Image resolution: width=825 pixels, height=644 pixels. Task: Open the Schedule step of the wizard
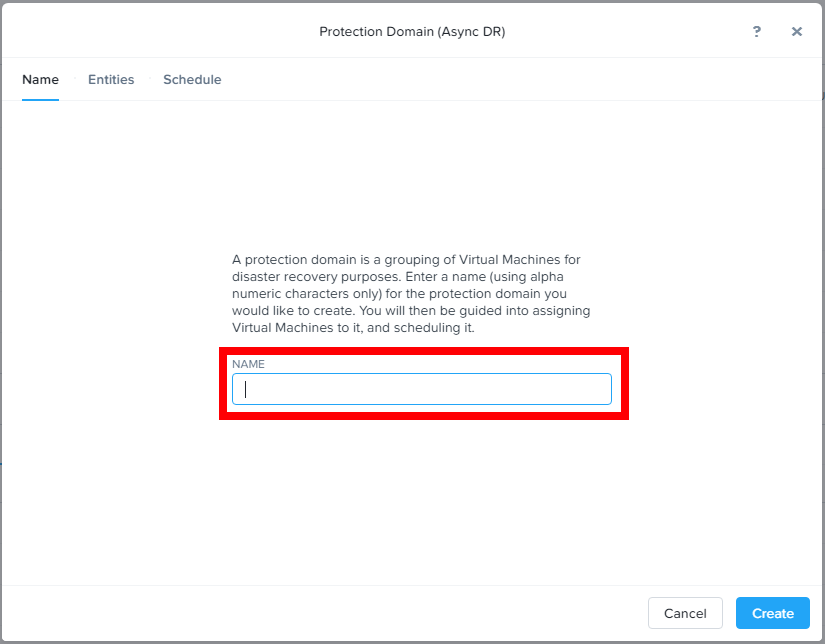[x=192, y=79]
